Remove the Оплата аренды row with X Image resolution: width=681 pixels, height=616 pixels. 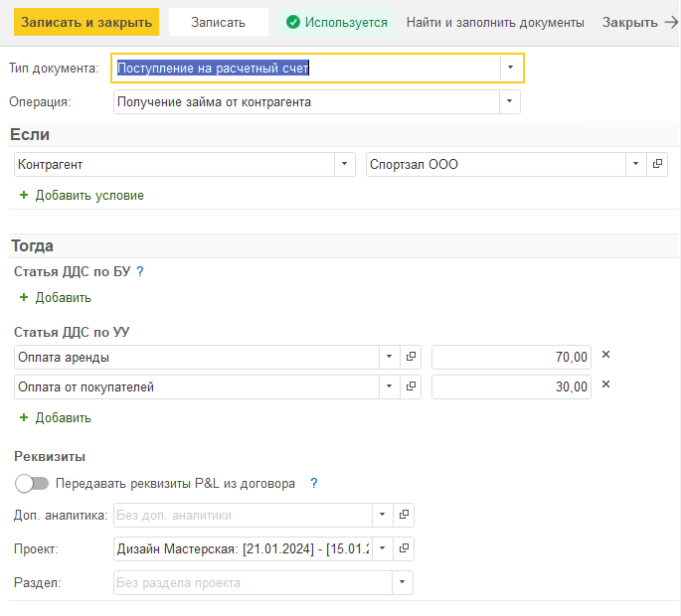tap(605, 355)
